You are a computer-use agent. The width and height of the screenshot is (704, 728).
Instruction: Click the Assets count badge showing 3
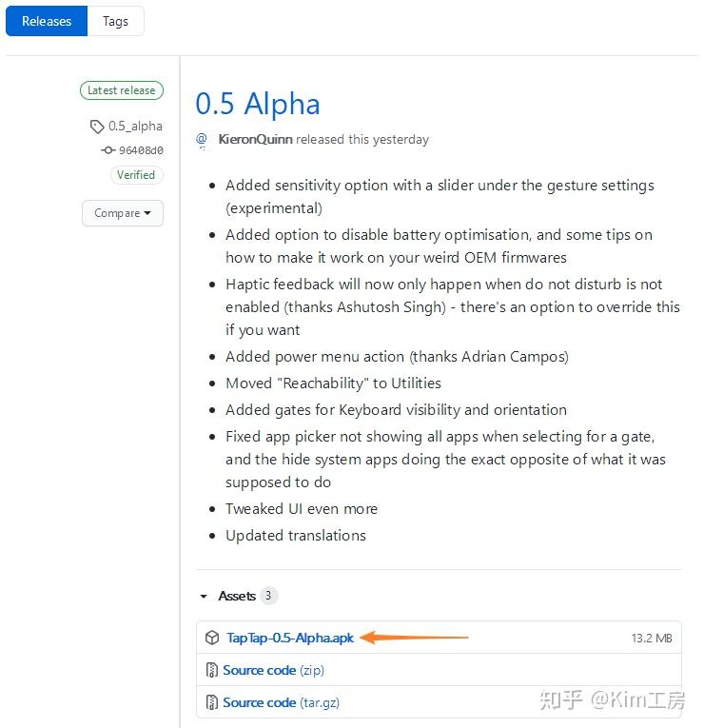[268, 596]
